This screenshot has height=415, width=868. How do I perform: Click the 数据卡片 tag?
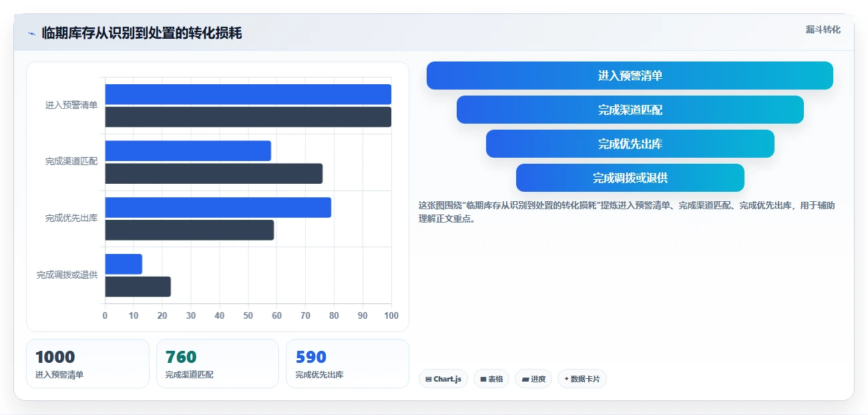point(582,379)
